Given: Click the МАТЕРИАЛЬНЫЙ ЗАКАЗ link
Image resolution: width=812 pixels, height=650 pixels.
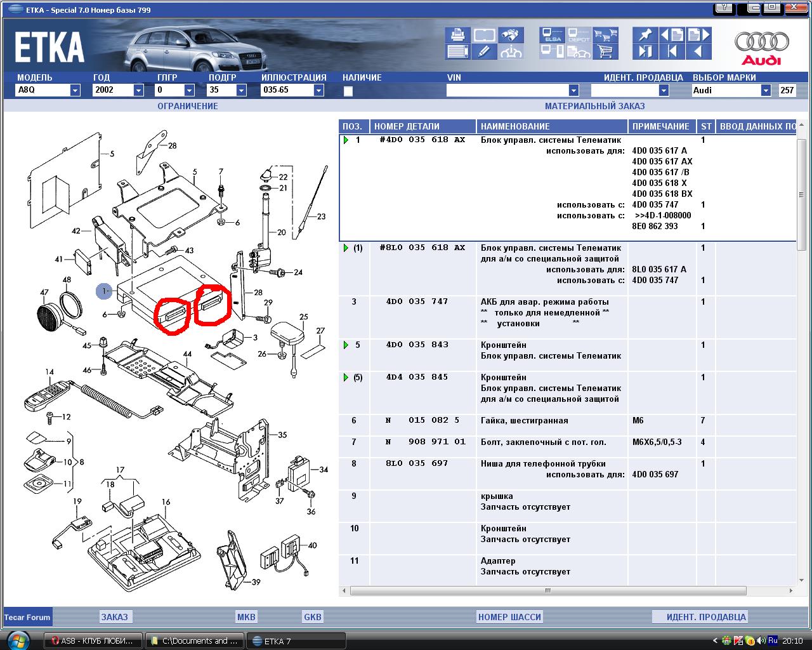Looking at the screenshot, I should (x=594, y=106).
